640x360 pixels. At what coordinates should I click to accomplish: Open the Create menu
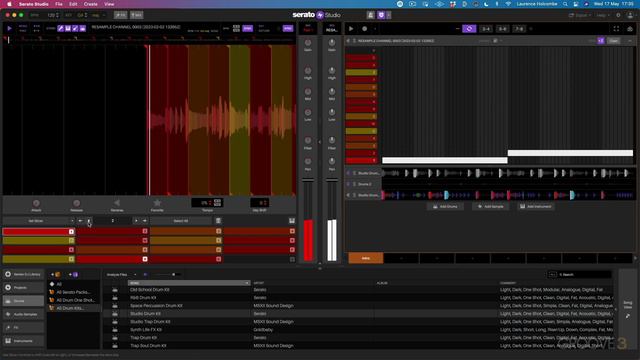[91, 4]
